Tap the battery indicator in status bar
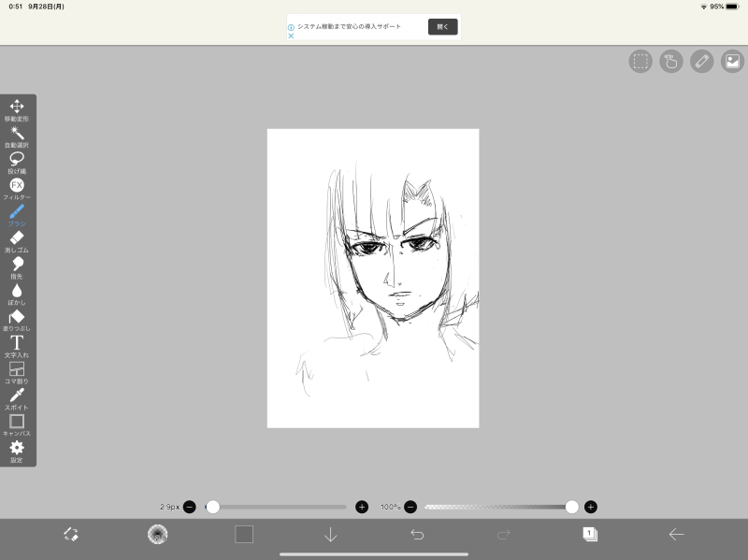748x560 pixels. pyautogui.click(x=733, y=7)
